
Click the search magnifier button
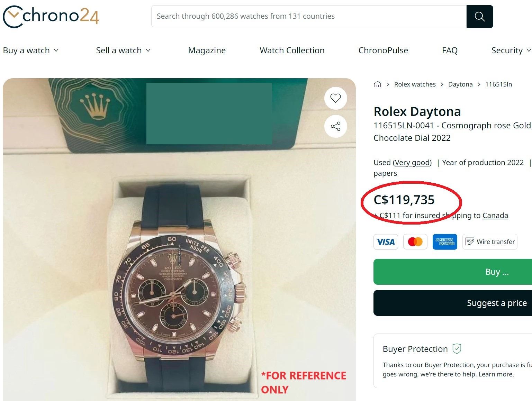[x=479, y=17]
